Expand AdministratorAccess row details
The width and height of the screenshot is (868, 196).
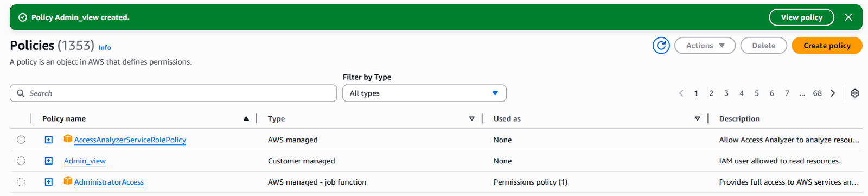coord(49,182)
